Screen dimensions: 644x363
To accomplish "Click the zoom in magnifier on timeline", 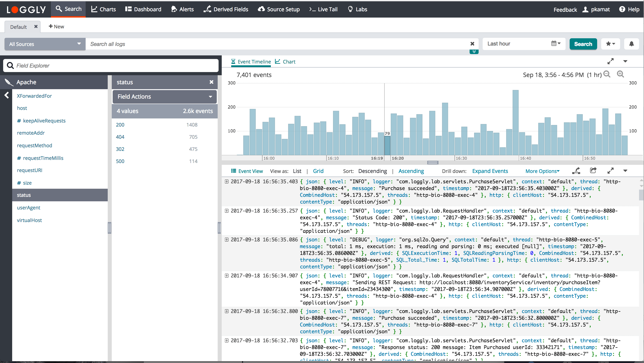I will point(620,74).
